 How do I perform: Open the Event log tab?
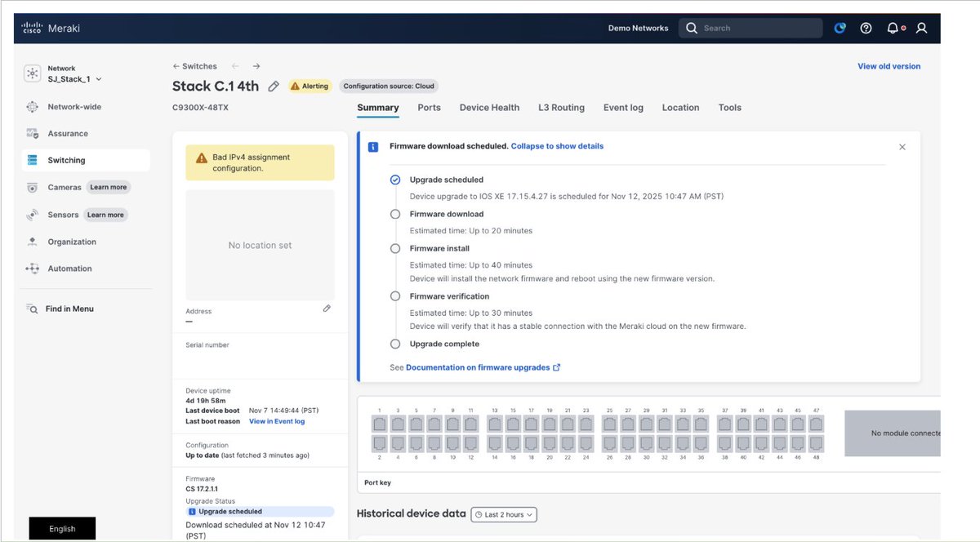(623, 107)
